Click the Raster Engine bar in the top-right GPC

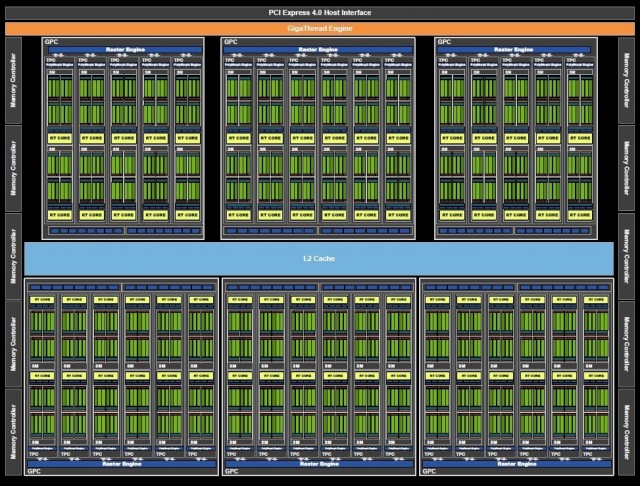point(513,50)
